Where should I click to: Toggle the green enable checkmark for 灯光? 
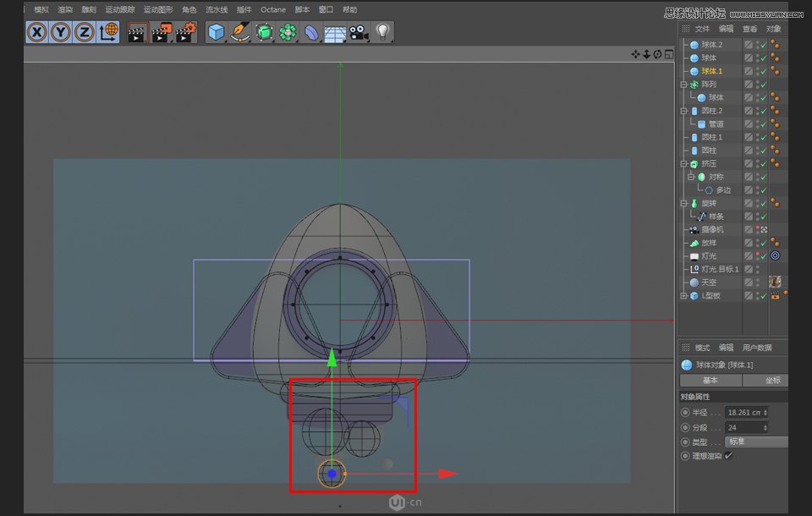(x=762, y=256)
